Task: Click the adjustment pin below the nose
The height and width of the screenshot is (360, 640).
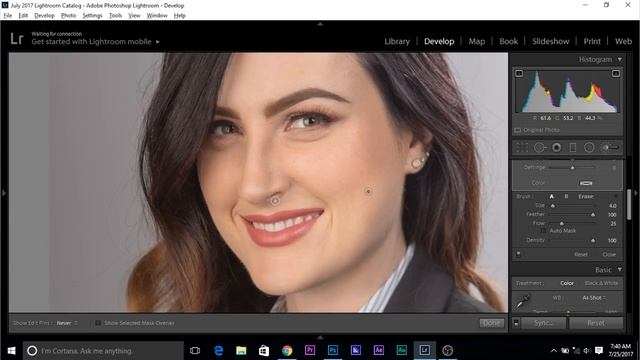Action: [275, 200]
